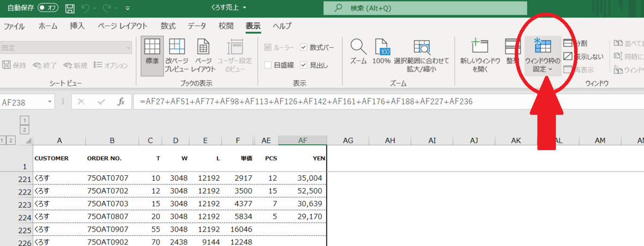Uncheck the 見出し headings checkbox
This screenshot has height=246, width=644.
click(304, 65)
